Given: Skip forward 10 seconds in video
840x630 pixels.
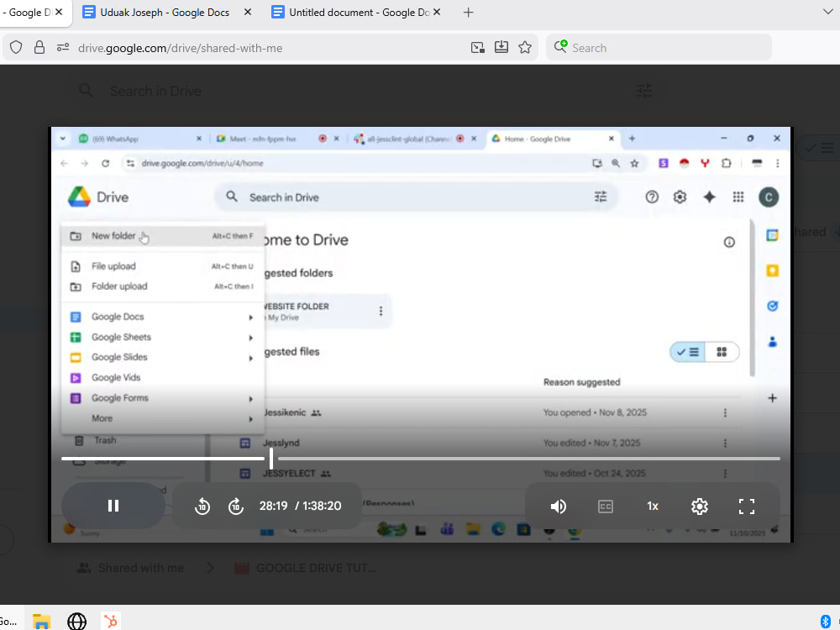Looking at the screenshot, I should (236, 507).
